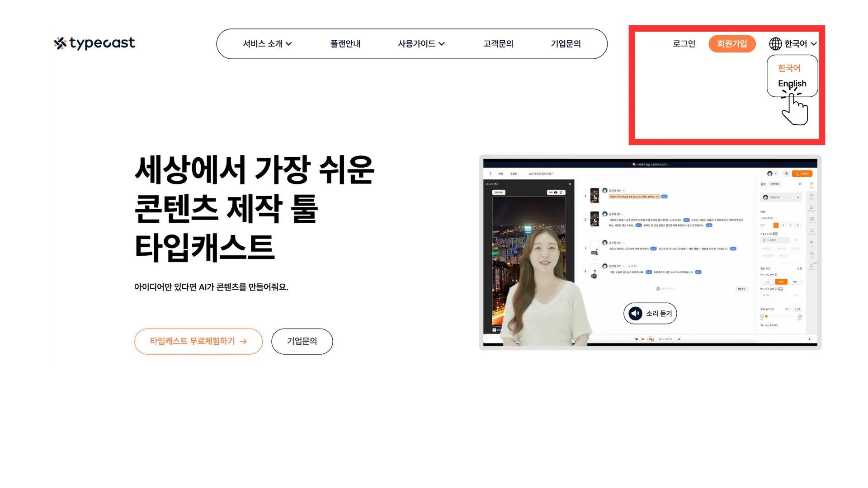Switch the site language to English
Viewport: 868px width, 488px height.
coord(792,84)
